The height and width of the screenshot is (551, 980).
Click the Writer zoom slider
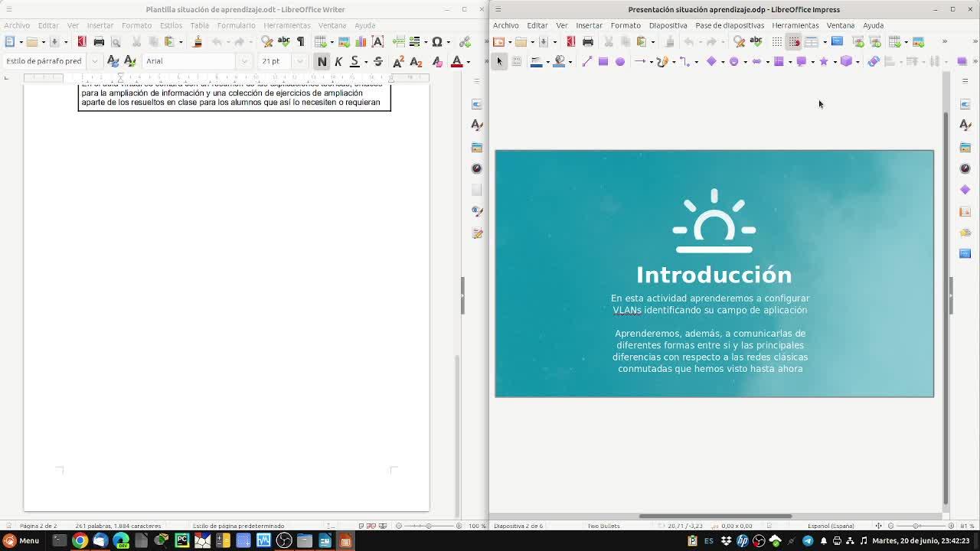click(428, 526)
